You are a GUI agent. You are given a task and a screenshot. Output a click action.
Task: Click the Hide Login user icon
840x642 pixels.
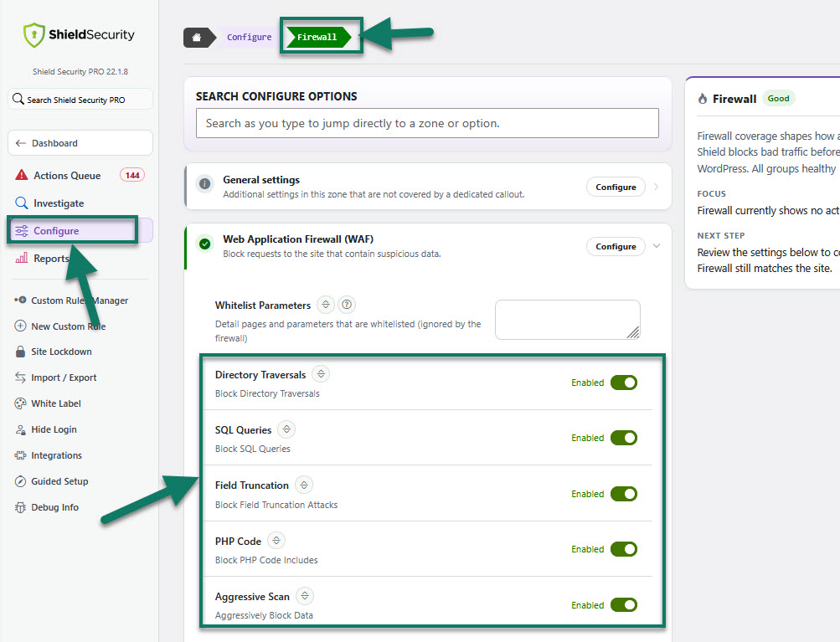20,429
